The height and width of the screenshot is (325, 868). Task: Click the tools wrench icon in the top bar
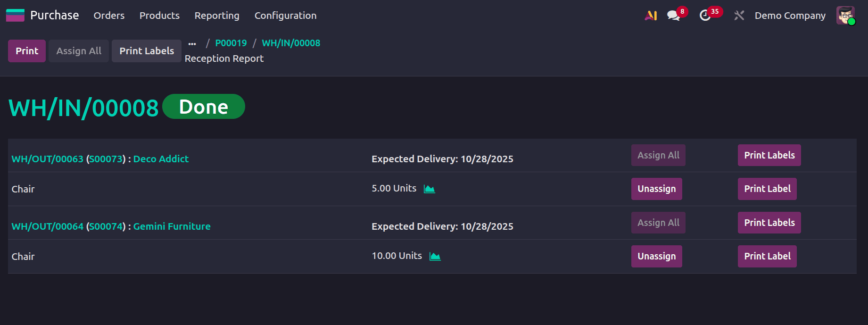point(738,15)
